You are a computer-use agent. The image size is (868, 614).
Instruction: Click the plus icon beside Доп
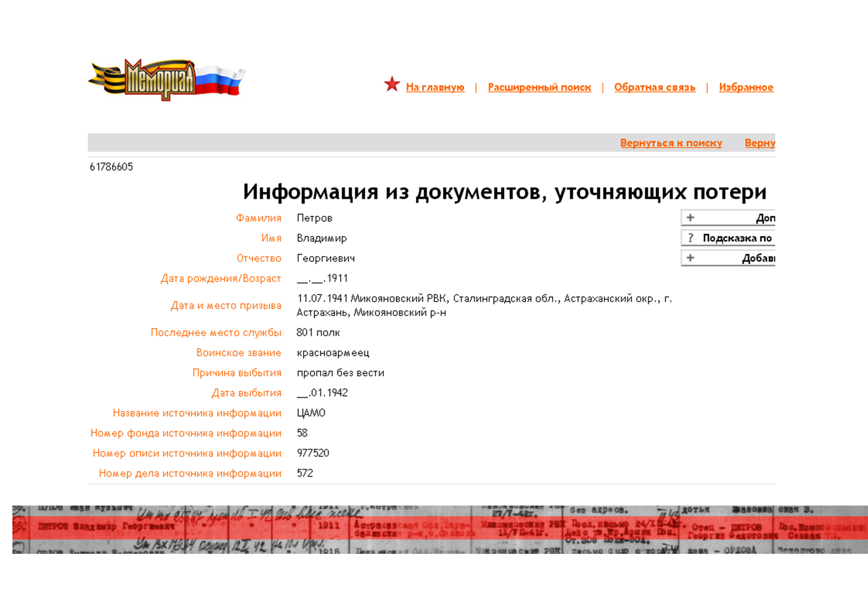(x=690, y=218)
